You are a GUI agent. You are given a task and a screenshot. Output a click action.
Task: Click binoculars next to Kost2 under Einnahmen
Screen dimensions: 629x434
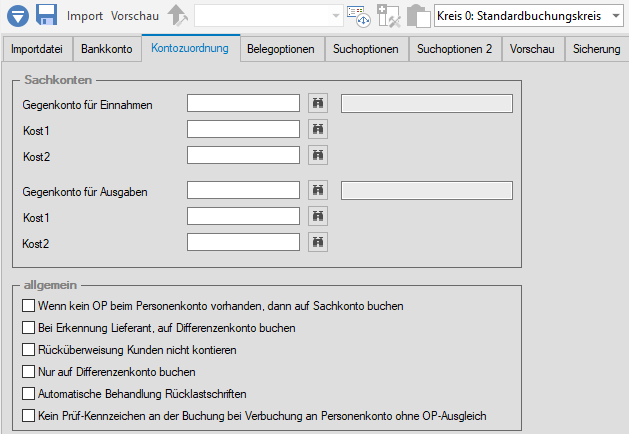point(318,155)
